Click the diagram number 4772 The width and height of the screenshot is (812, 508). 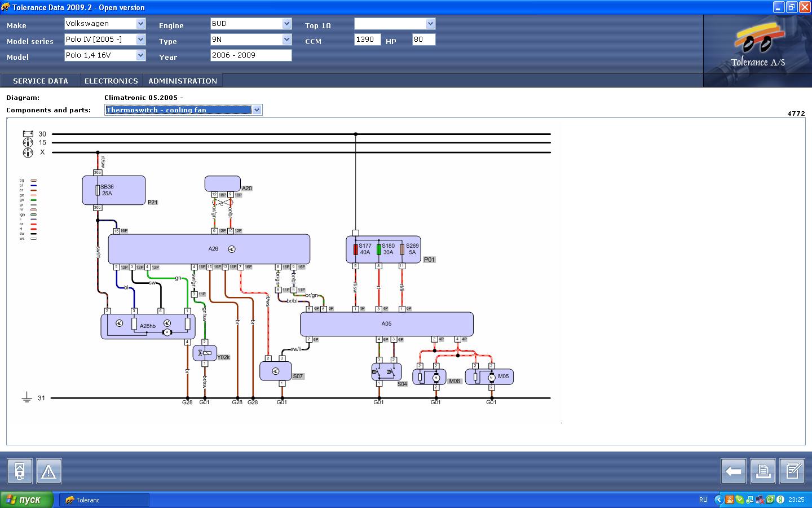(x=796, y=113)
